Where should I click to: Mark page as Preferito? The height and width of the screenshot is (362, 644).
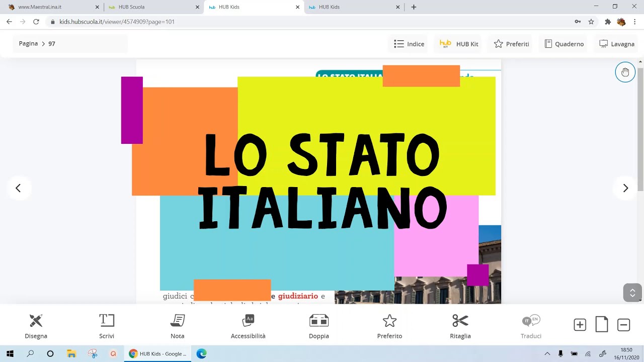coord(389,326)
